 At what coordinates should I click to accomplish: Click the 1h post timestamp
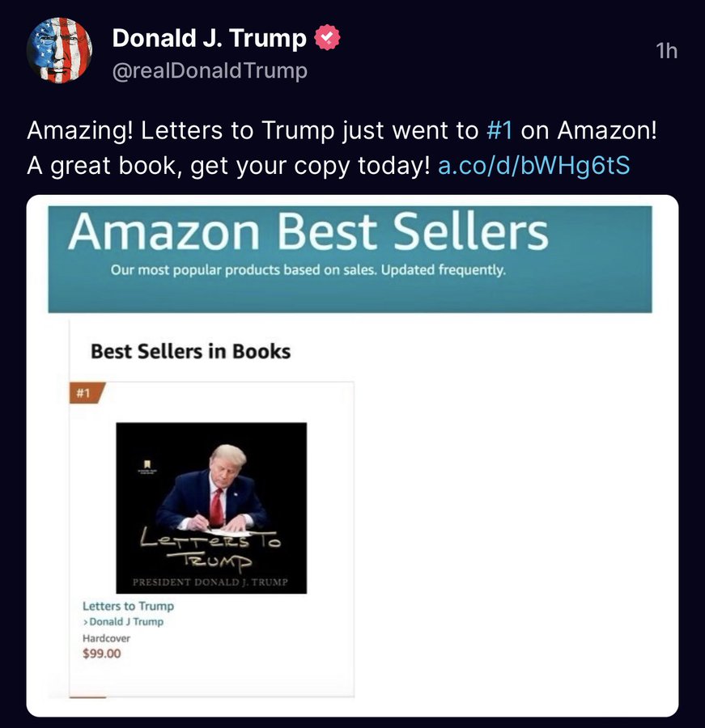[x=667, y=51]
